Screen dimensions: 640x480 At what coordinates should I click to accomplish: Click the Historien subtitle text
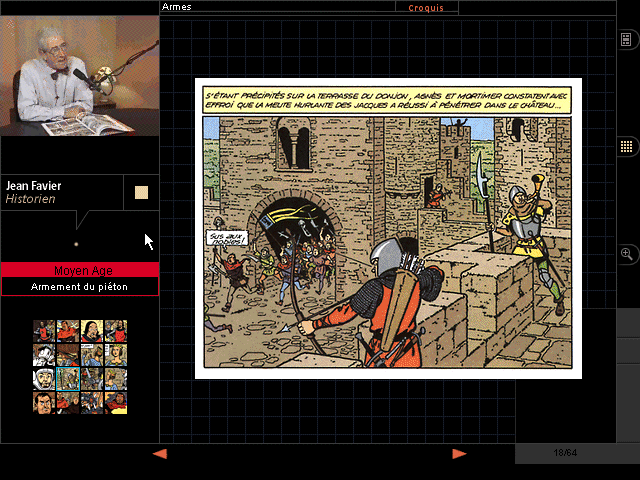(30, 199)
